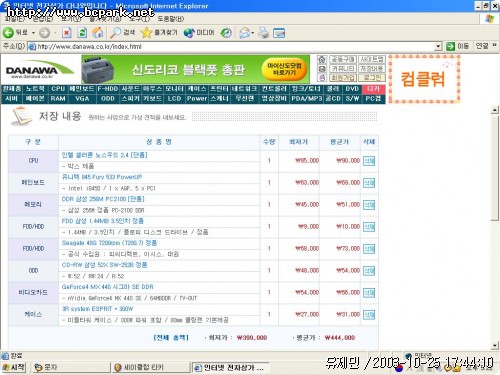Select the 디카 highlighted category tab
Screen dimensions: 500x375
[x=373, y=89]
